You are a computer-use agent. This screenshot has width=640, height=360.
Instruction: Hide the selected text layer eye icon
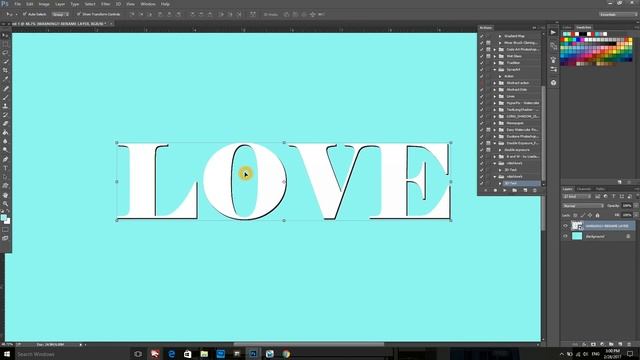pyautogui.click(x=565, y=226)
